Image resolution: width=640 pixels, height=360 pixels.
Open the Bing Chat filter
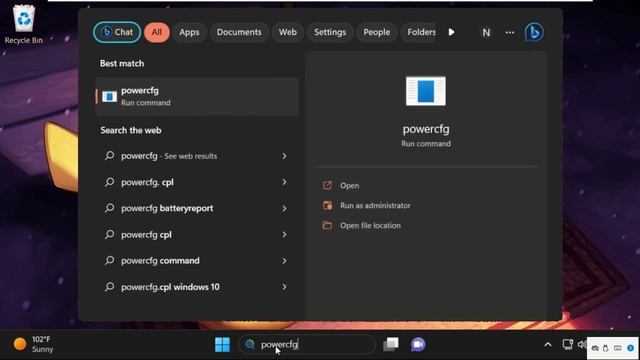point(117,32)
